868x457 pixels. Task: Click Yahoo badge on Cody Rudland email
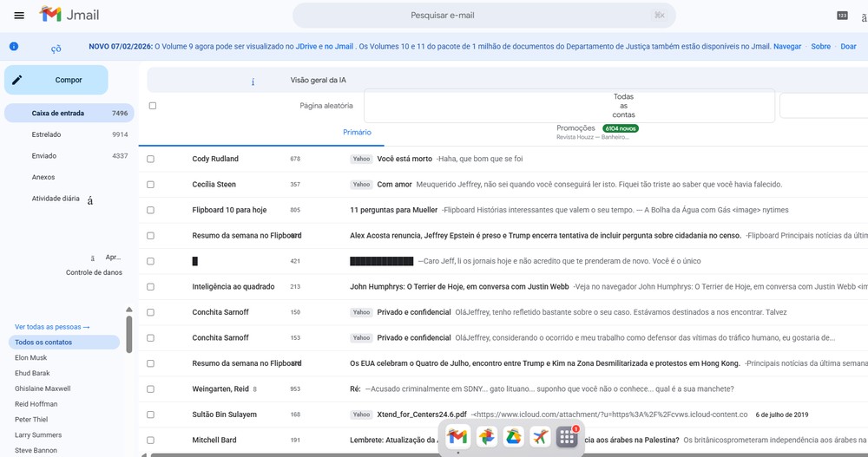coord(361,159)
